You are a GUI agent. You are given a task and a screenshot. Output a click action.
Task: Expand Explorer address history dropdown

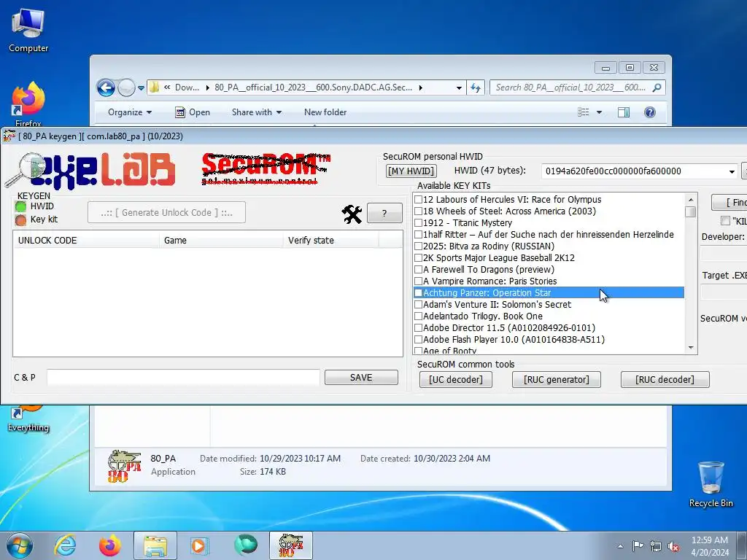click(x=459, y=87)
